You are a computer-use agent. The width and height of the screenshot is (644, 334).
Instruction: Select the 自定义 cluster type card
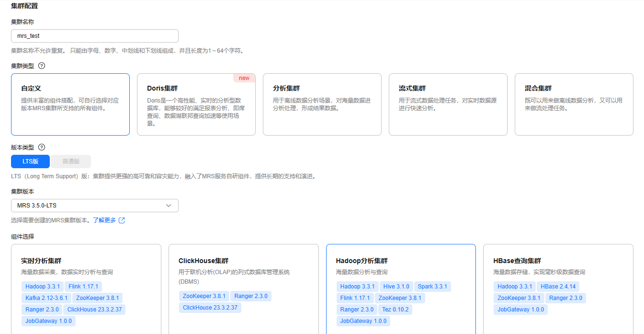tap(70, 104)
